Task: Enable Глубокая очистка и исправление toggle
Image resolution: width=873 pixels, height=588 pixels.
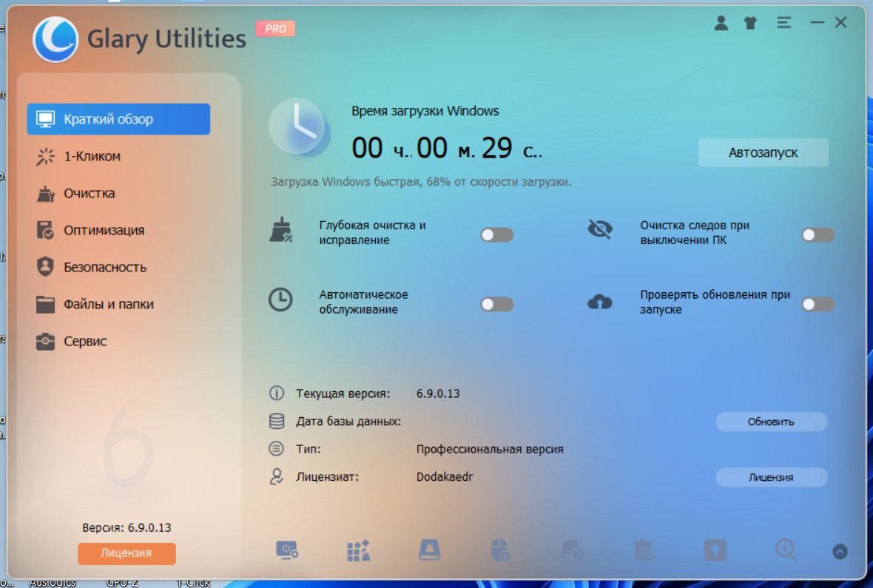Action: pos(497,235)
